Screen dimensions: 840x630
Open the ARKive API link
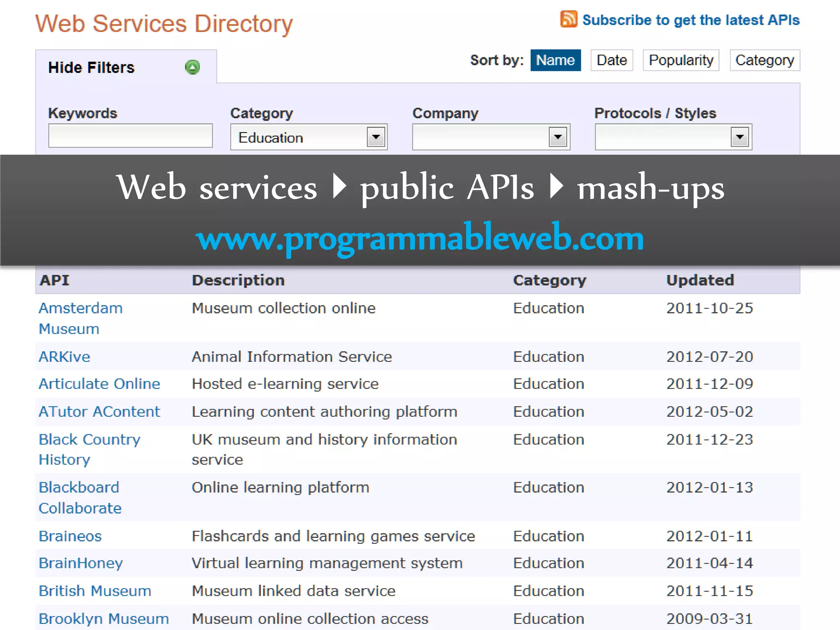pyautogui.click(x=64, y=356)
